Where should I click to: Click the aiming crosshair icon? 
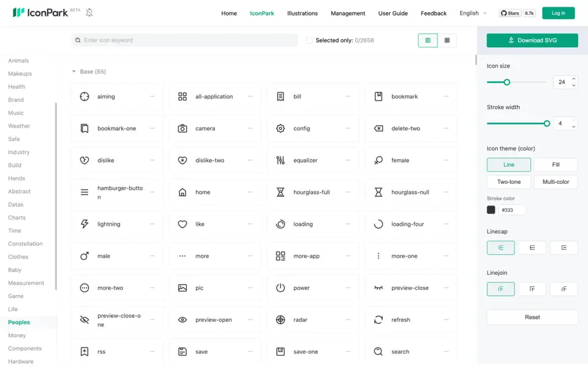coord(85,96)
